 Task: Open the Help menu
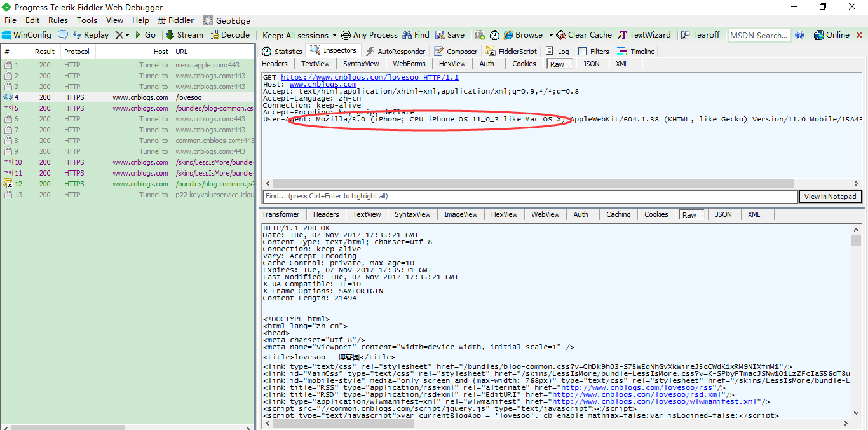pos(140,20)
